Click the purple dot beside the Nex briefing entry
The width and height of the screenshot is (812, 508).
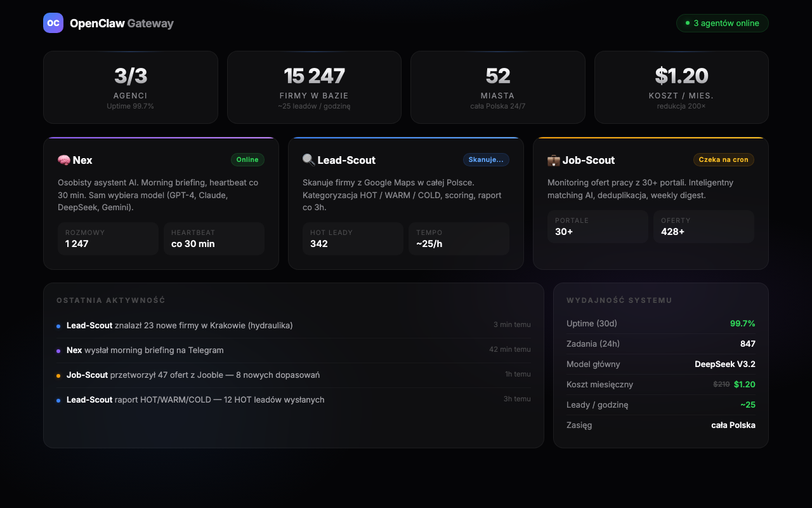58,350
